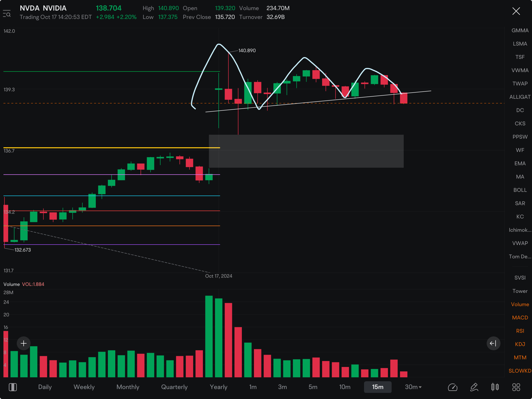Image resolution: width=532 pixels, height=399 pixels.
Task: Enable the SVSI sub-indicator
Action: point(520,278)
